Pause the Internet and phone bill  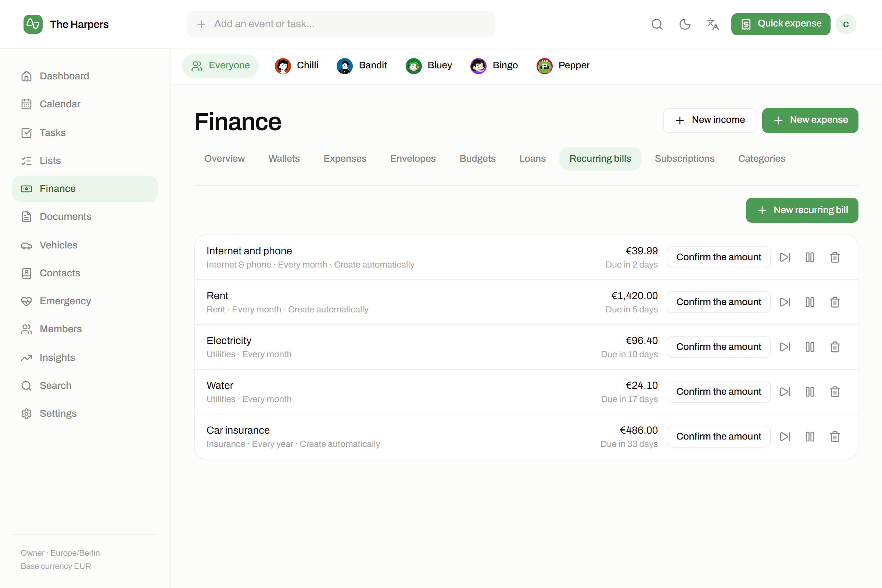click(x=810, y=257)
